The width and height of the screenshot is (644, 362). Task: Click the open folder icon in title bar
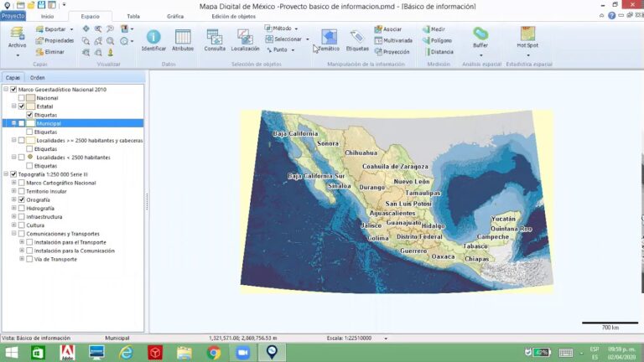(x=31, y=5)
